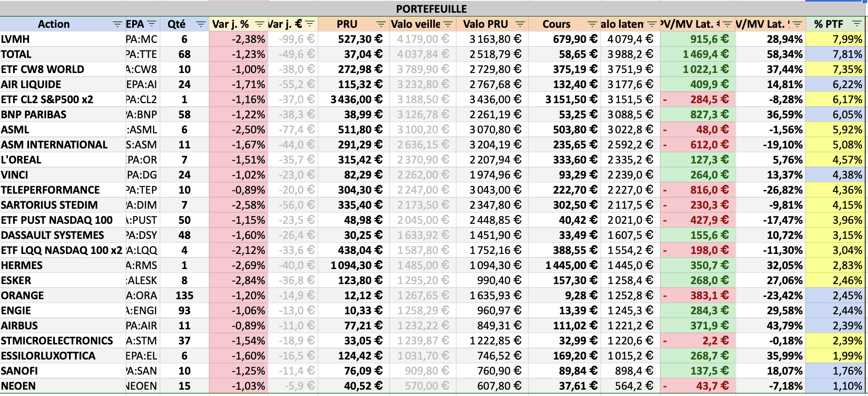Open filter icon for Valo veille column
The width and height of the screenshot is (868, 396).
click(448, 24)
